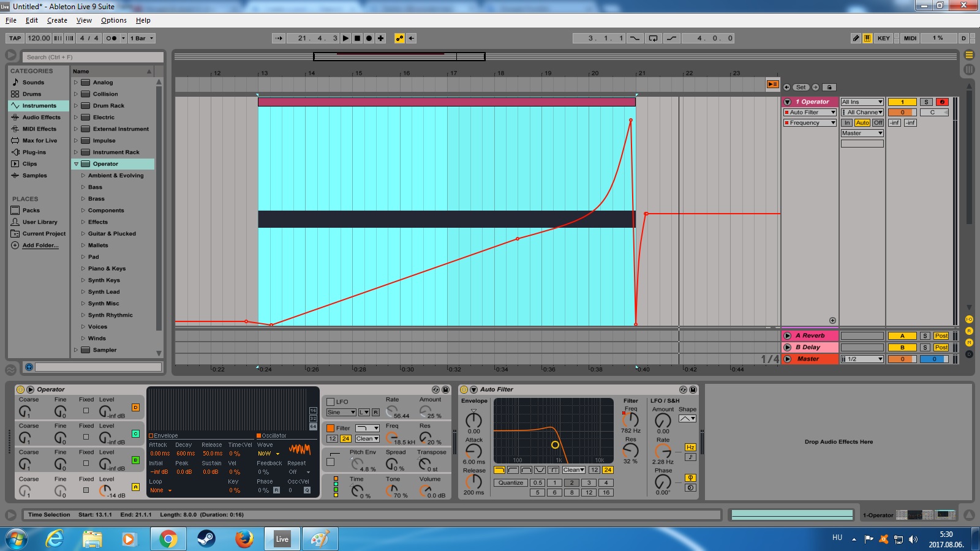Click the Set locator button
Viewport: 980px width, 551px height.
click(x=801, y=88)
